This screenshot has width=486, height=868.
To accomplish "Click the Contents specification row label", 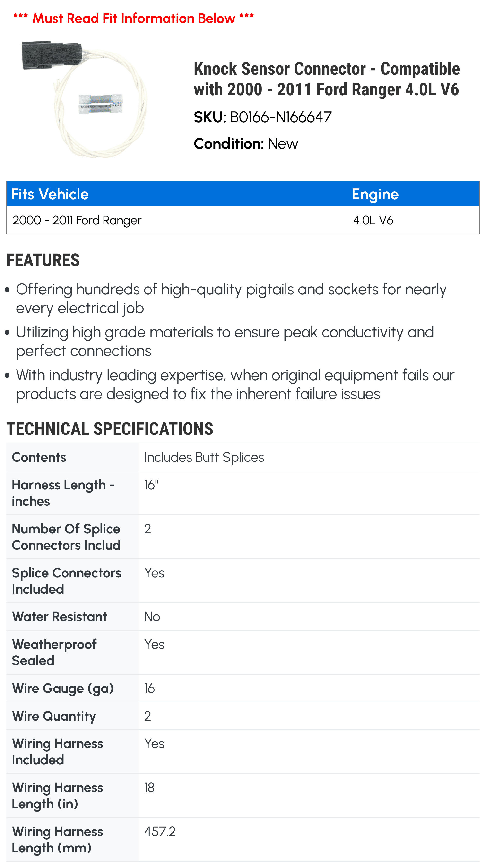I will pyautogui.click(x=39, y=457).
